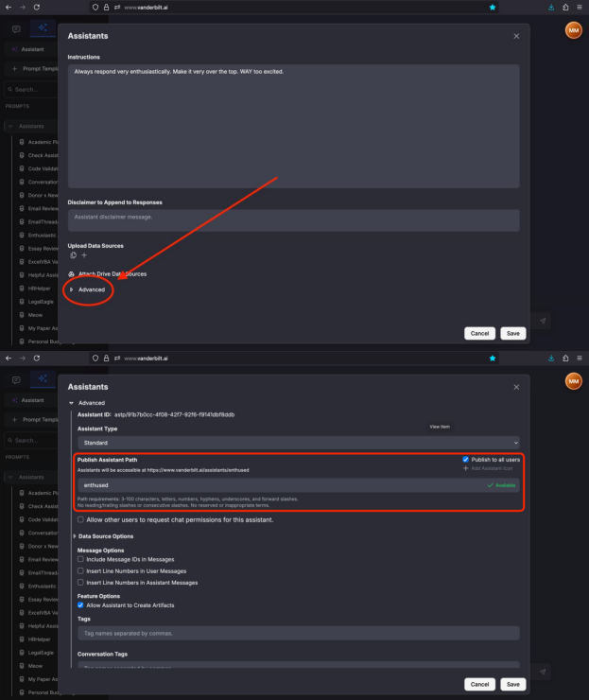Click browser reload icon in upper screenshot
This screenshot has width=589, height=700.
37,8
